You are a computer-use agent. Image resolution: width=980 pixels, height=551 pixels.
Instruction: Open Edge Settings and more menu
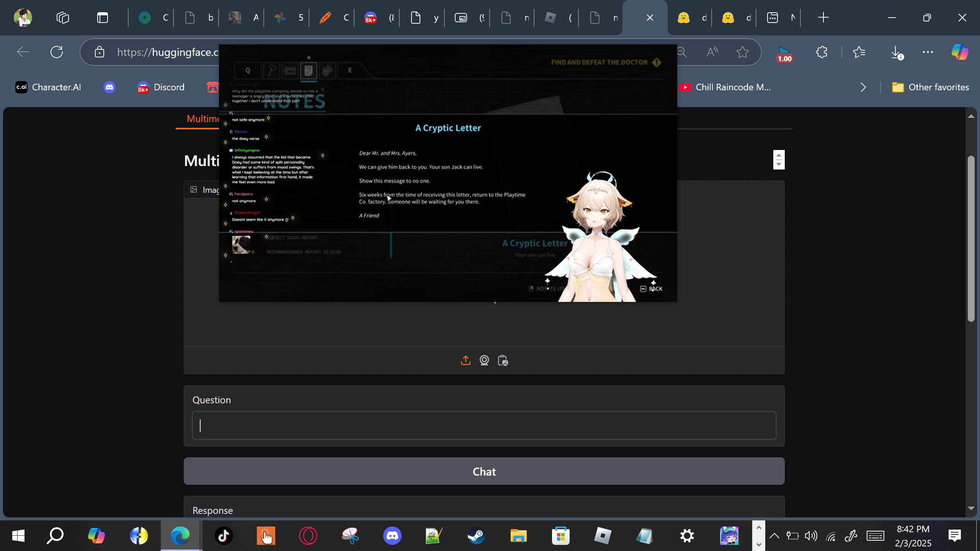point(928,52)
